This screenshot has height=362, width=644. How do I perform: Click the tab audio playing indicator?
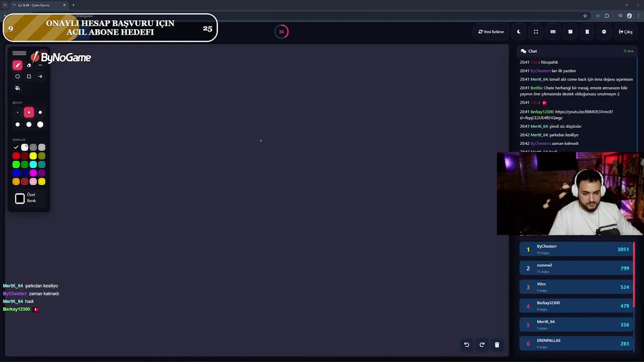598,16
